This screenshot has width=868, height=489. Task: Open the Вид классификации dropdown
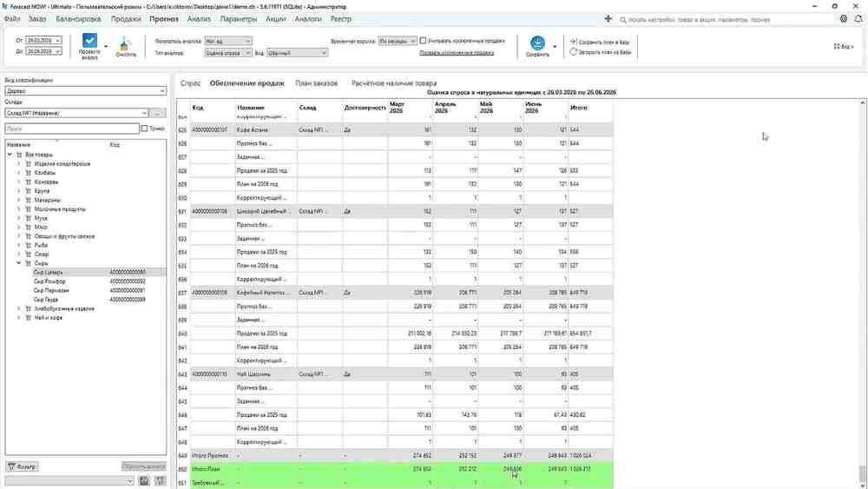(x=85, y=91)
